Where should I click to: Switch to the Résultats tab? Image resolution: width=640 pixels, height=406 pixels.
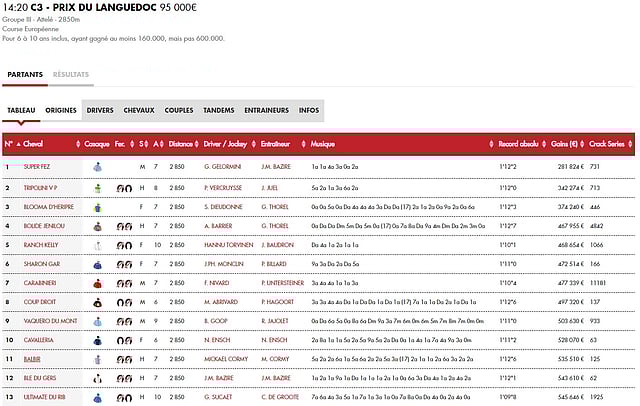point(71,75)
